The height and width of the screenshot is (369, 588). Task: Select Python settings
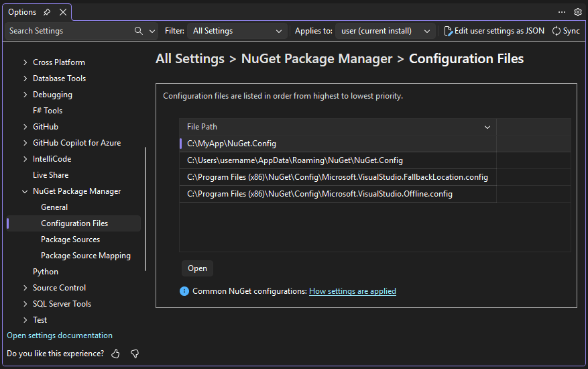point(46,272)
